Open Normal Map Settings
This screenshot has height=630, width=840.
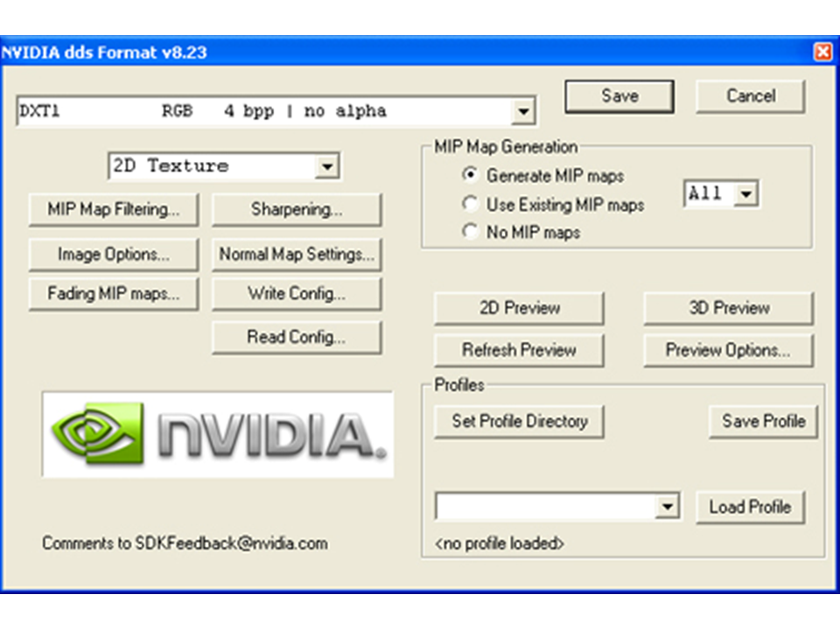297,255
